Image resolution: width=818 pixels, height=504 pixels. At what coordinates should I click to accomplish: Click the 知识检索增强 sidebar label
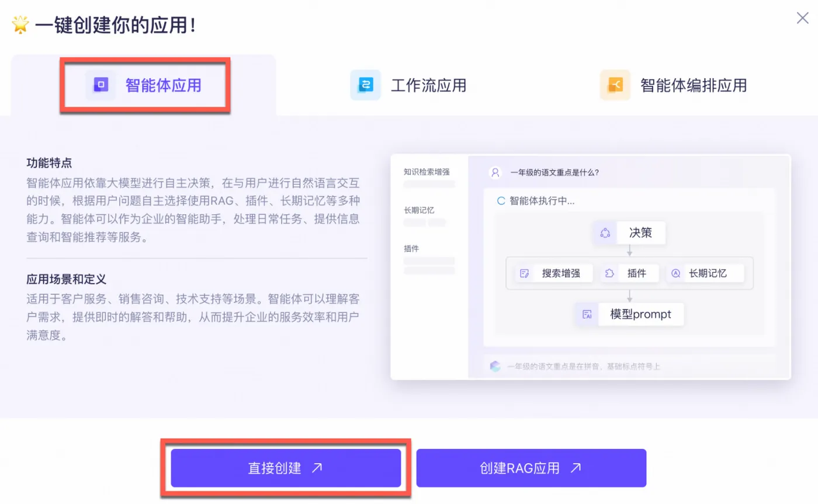(x=427, y=172)
